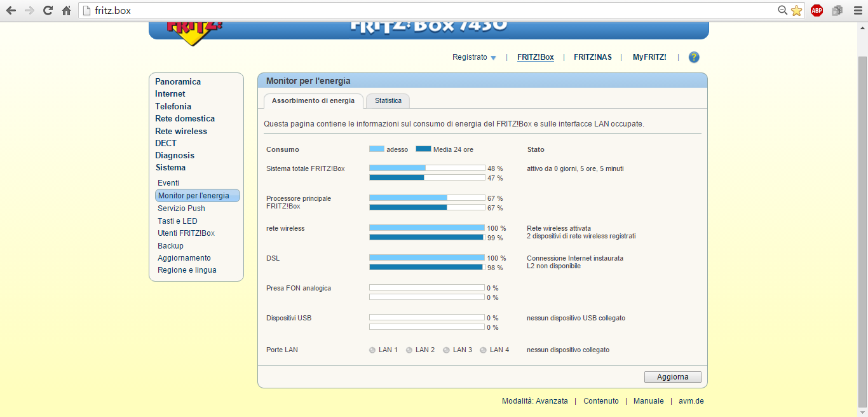Bookmark page with the star icon
The width and height of the screenshot is (868, 417).
point(796,10)
